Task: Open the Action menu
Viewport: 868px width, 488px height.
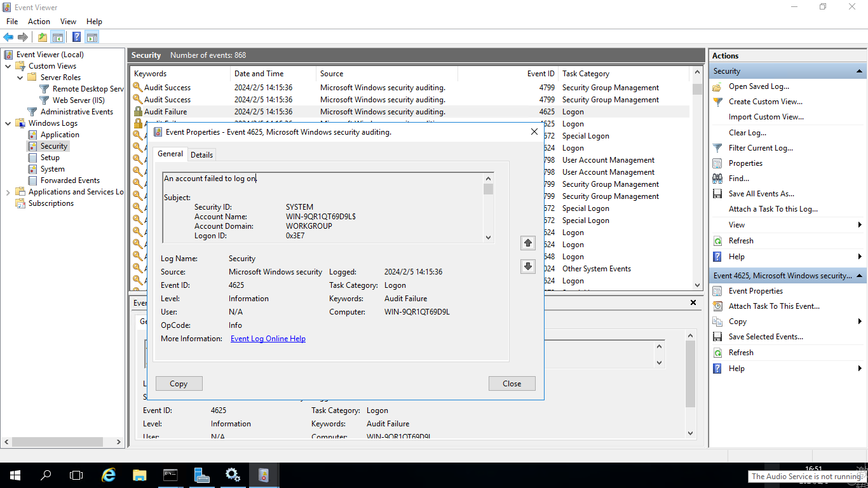Action: coord(39,22)
